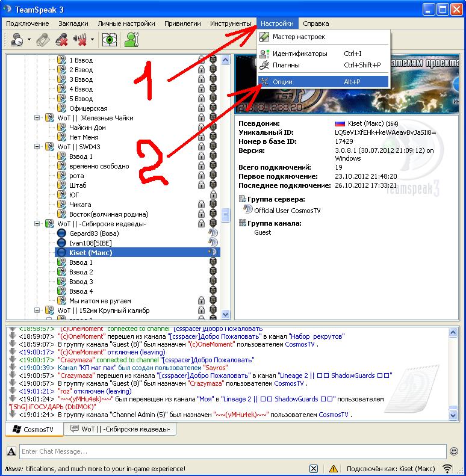466x476 pixels.
Task: Select channel временно свободно
Action: click(x=99, y=166)
